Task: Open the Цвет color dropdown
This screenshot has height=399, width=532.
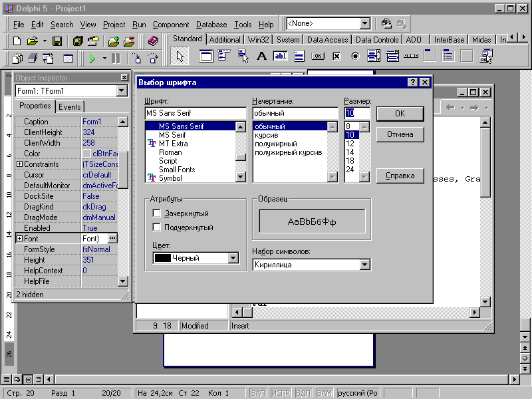Action: coord(233,258)
